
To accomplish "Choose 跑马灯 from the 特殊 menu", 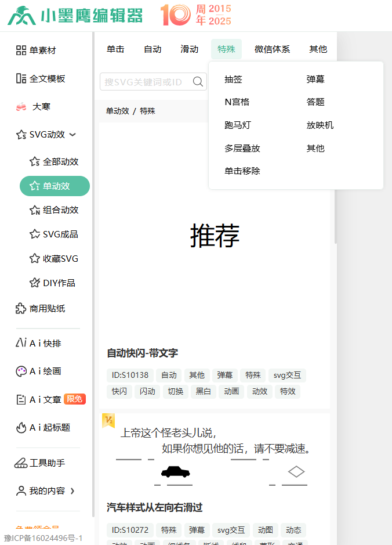I will 237,125.
